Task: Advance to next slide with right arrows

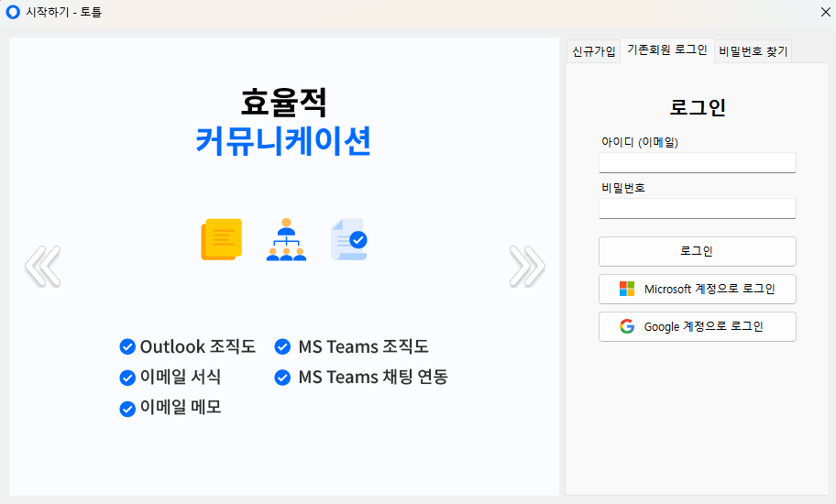Action: [x=527, y=266]
